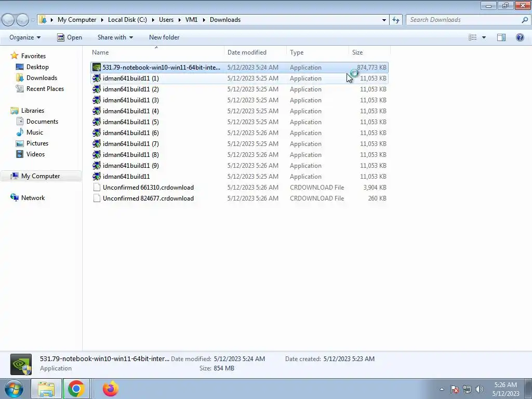532x399 pixels.
Task: Open the Music library
Action: (x=35, y=132)
